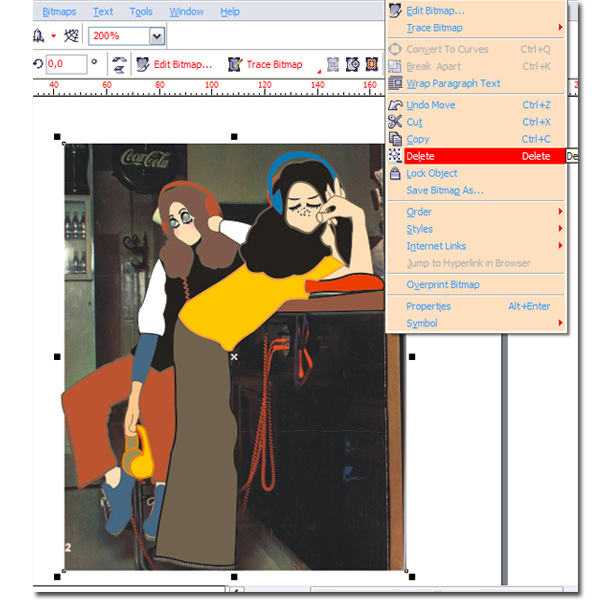Choose Wrap Paragraph Text from context menu
Viewport: 600px width, 600px height.
pyautogui.click(x=476, y=83)
